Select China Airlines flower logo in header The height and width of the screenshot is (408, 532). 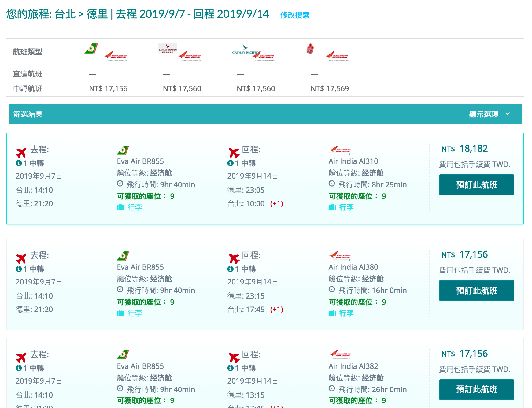pos(310,49)
